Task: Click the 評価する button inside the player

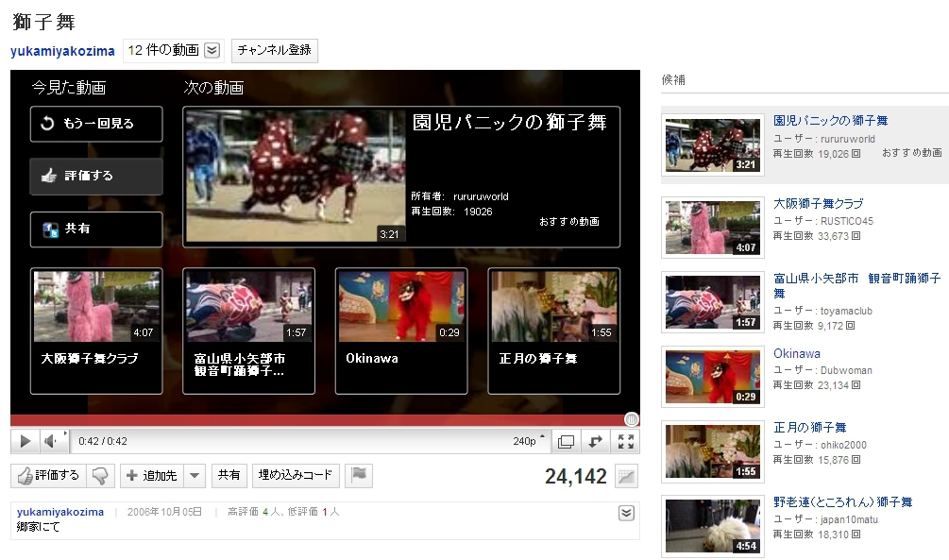Action: (x=96, y=176)
